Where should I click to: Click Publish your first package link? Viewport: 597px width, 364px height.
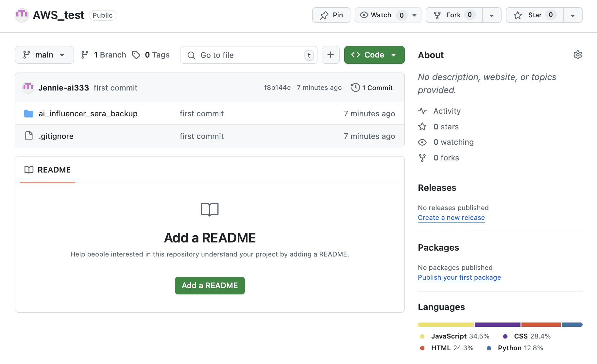click(x=459, y=277)
